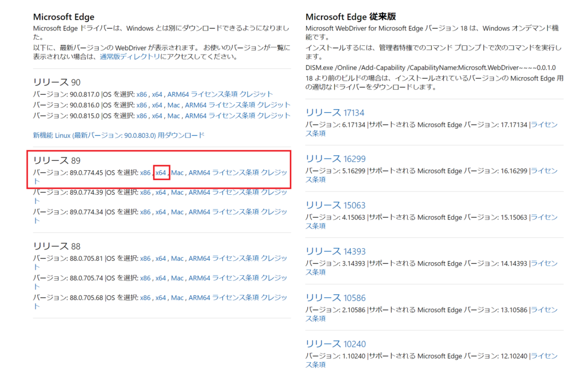Download x64 driver for version 90.0.815.0

point(157,116)
